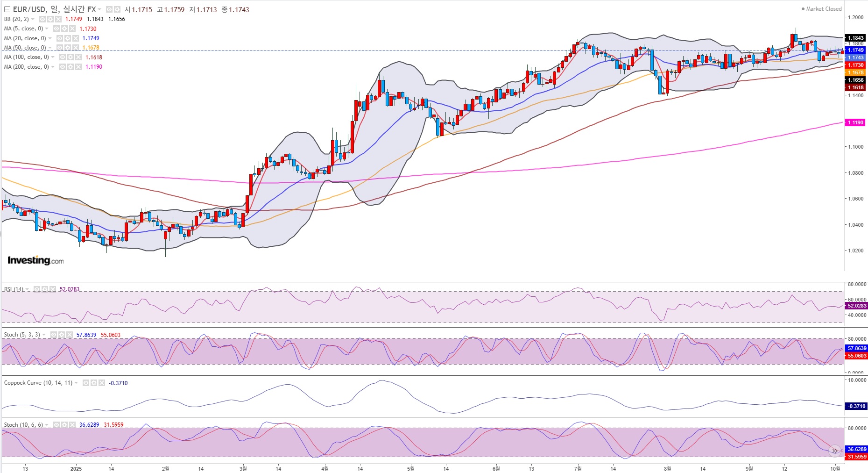This screenshot has height=473, width=868.
Task: Toggle visibility of MA (50, close, 0)
Action: (x=60, y=48)
